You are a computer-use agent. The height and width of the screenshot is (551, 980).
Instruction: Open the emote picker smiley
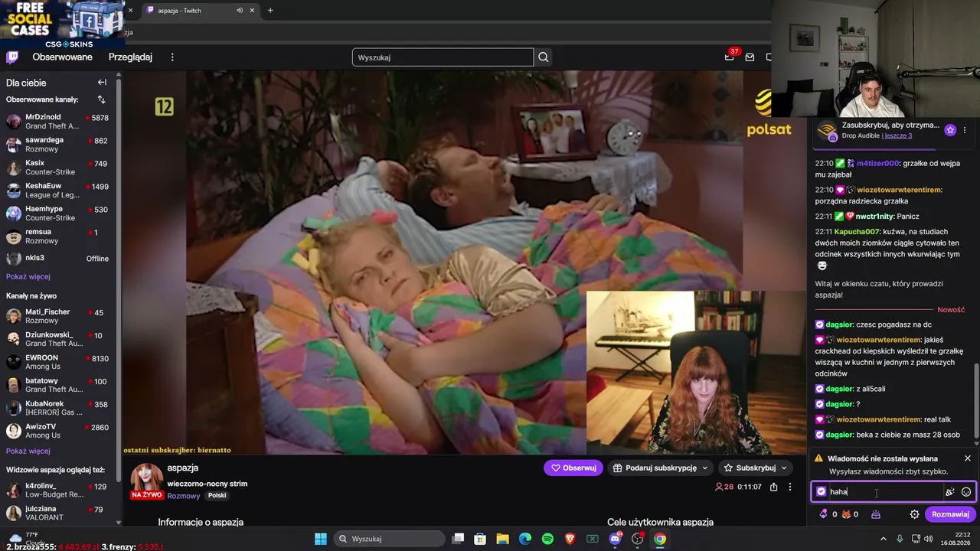pyautogui.click(x=966, y=492)
